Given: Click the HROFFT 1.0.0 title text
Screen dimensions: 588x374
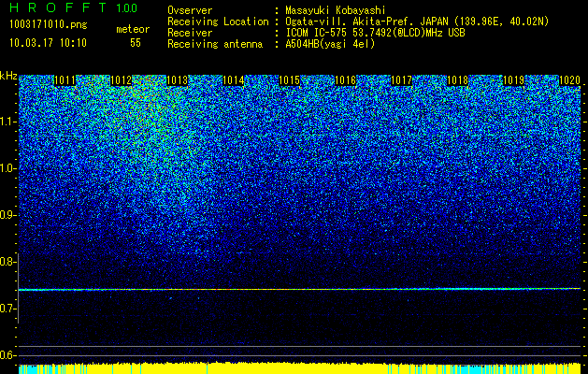Looking at the screenshot, I should pos(74,7).
